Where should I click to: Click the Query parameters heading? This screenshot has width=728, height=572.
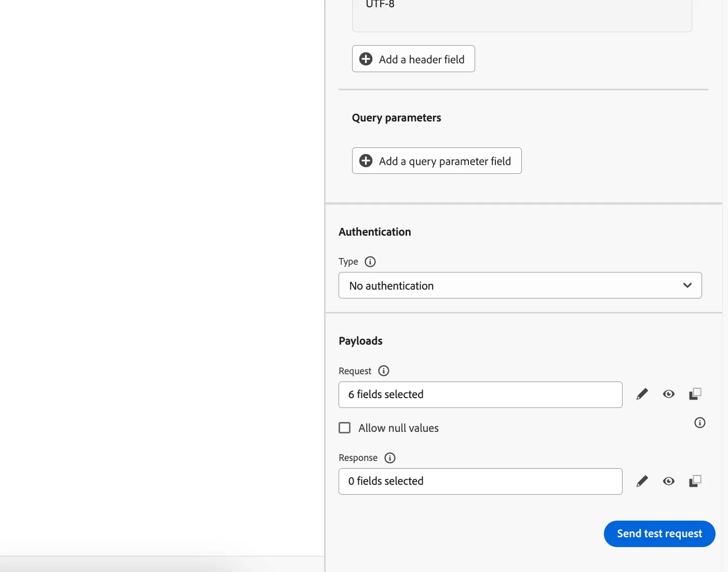point(397,118)
